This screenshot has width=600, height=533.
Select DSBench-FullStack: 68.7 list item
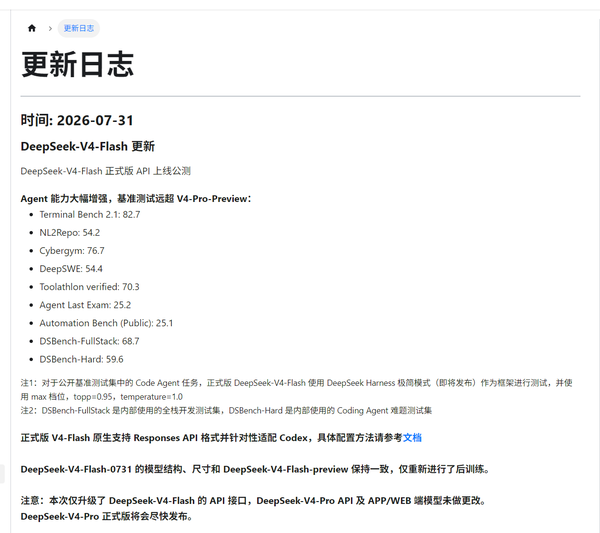coord(90,341)
